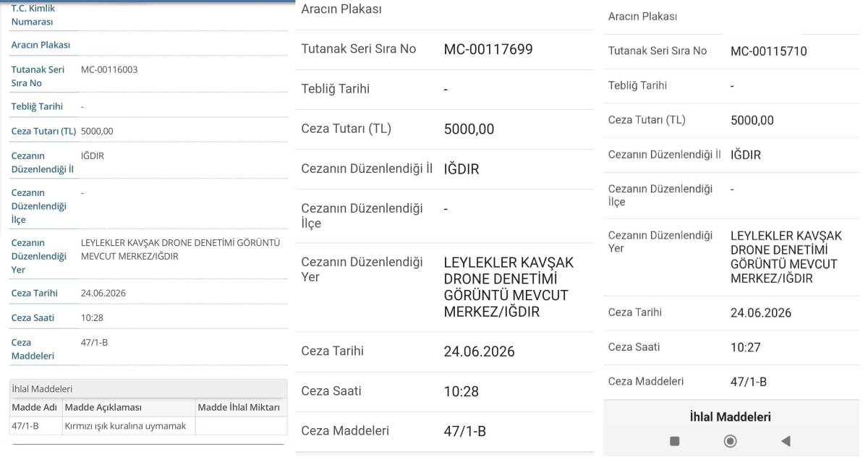
Task: Select serial number MC-00115710
Action: click(769, 51)
